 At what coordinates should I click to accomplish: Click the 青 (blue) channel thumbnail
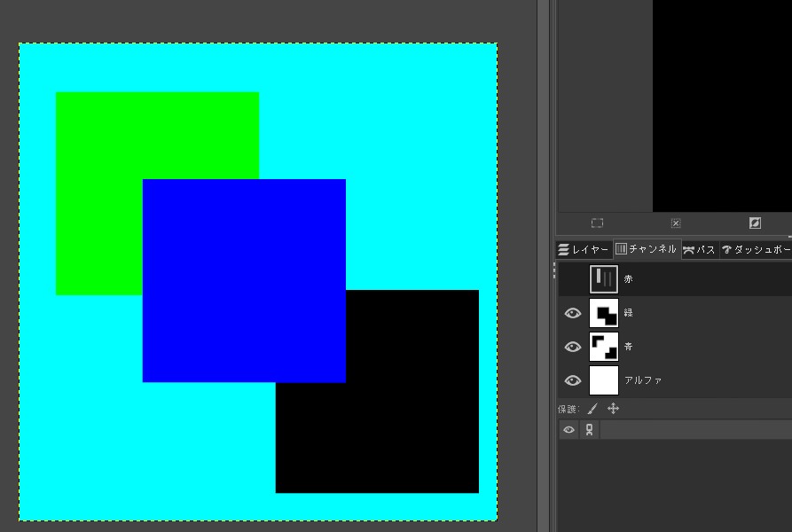coord(604,347)
